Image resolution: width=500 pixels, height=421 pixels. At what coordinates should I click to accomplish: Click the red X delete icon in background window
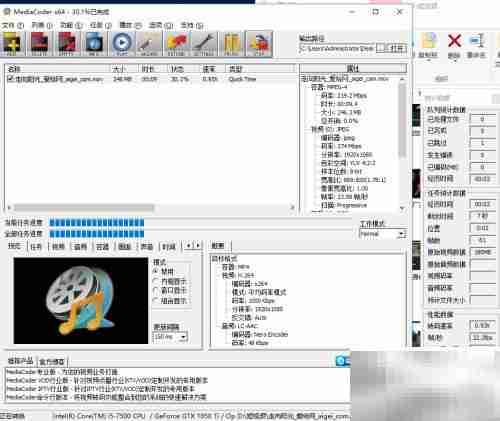tap(454, 41)
